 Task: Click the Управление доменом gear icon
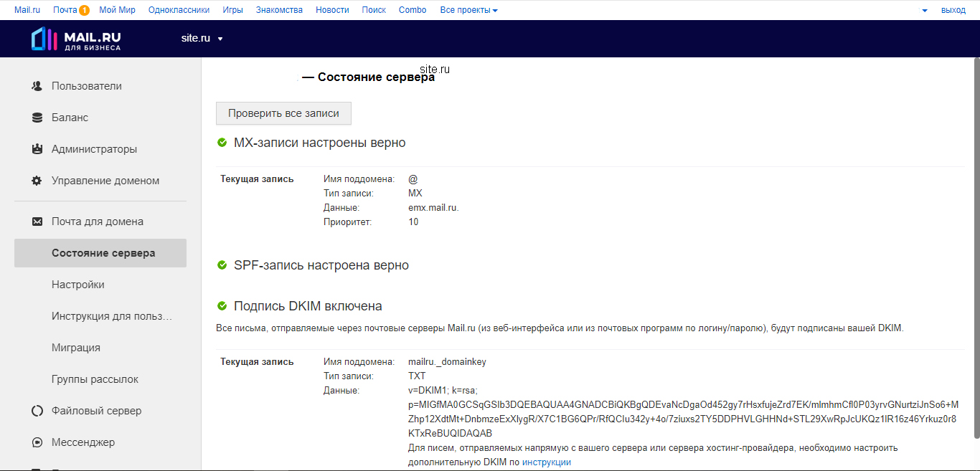(x=37, y=181)
